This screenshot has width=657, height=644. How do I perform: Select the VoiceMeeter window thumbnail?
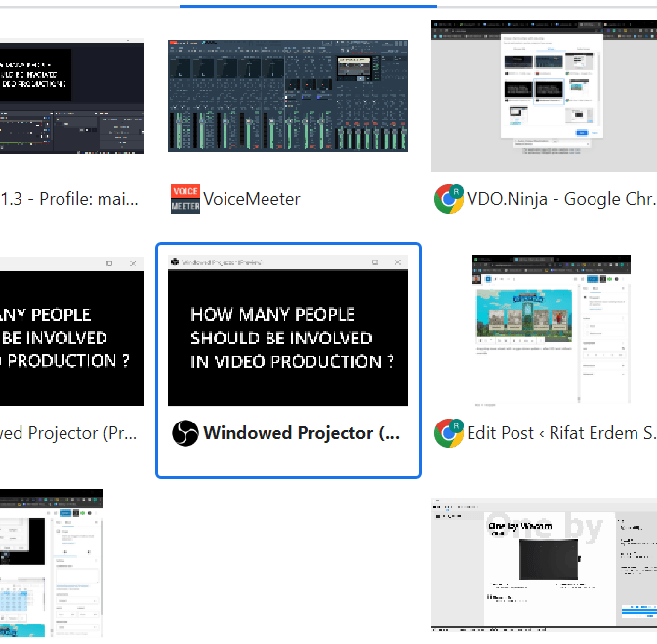click(288, 96)
